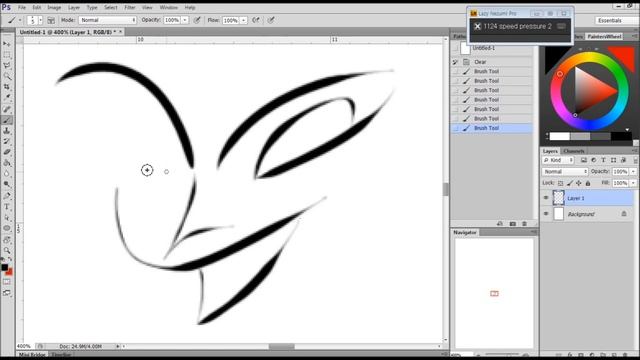The image size is (640, 360).
Task: Create new document from current state
Action: [x=500, y=224]
